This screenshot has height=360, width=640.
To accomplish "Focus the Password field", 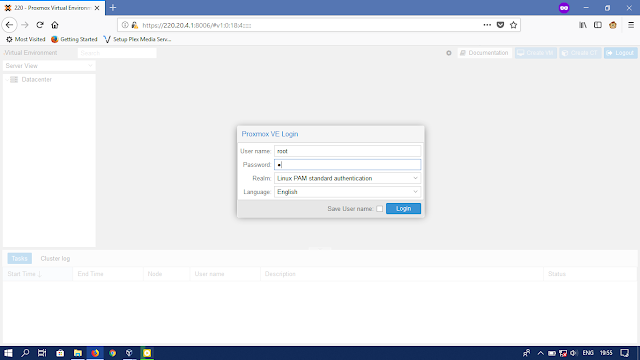I will pyautogui.click(x=347, y=164).
